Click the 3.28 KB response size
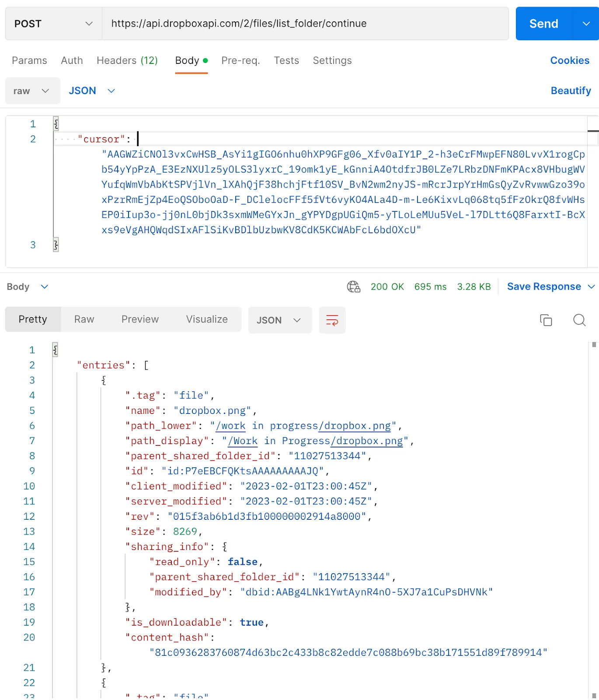Viewport: 599px width, 700px height. [x=474, y=287]
